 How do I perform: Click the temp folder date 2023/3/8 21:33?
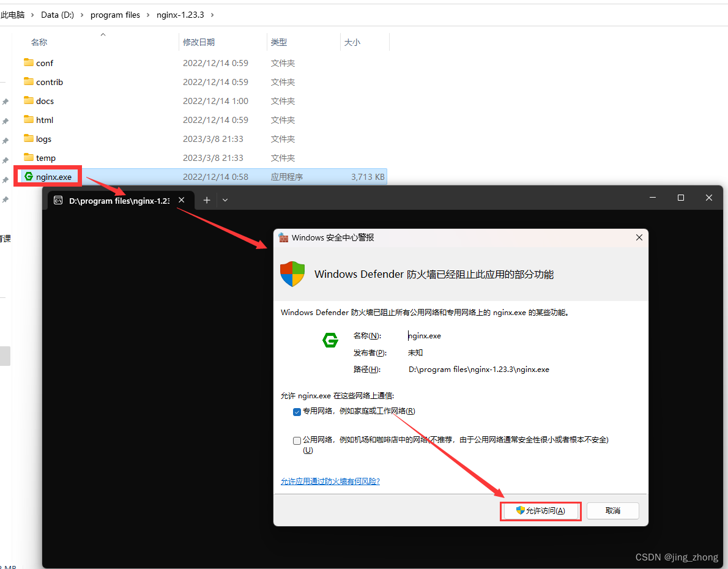coord(213,158)
